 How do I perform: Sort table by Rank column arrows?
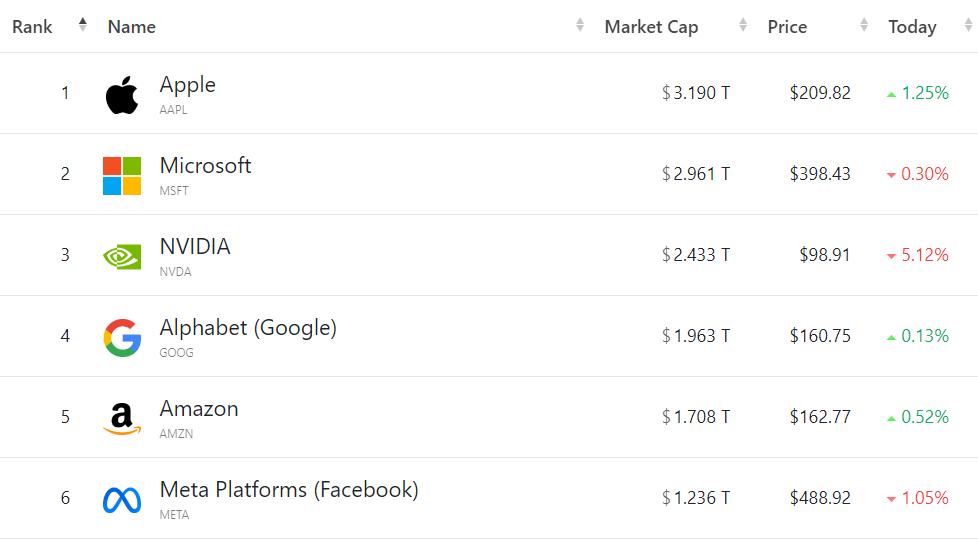[83, 25]
